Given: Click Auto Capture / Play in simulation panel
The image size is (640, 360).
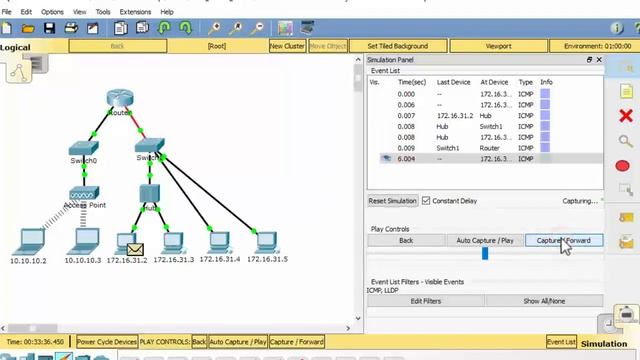Looking at the screenshot, I should point(485,240).
